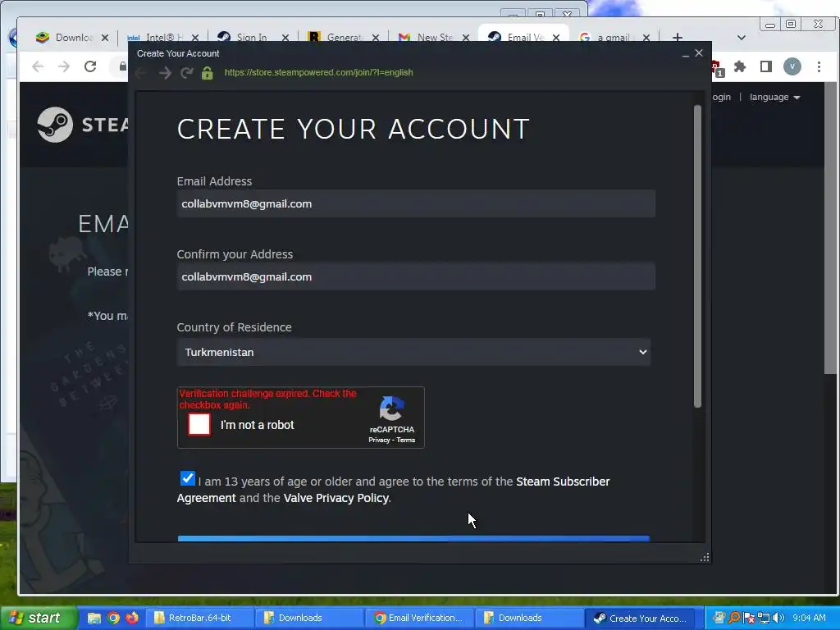Close the Generate Chrome tab
Viewport: 840px width, 630px height.
[x=376, y=38]
